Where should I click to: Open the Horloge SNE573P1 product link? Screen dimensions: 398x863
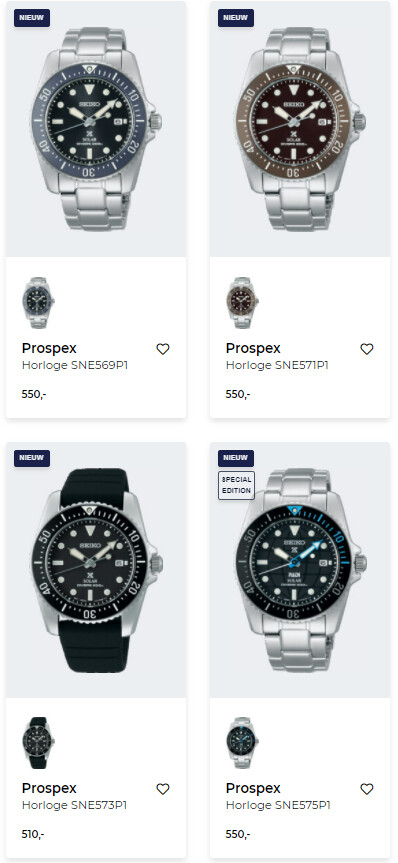[75, 805]
